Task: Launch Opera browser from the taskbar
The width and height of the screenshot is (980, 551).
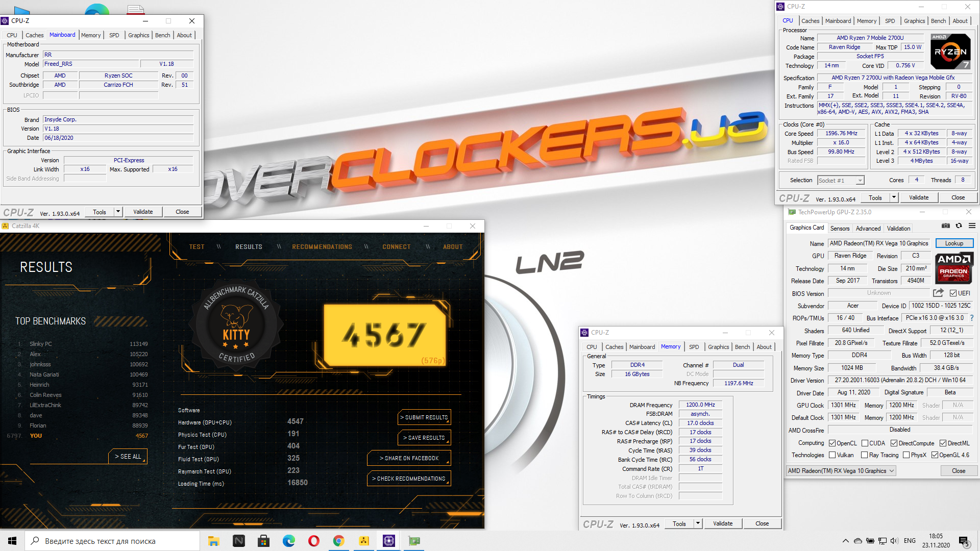Action: [313, 541]
